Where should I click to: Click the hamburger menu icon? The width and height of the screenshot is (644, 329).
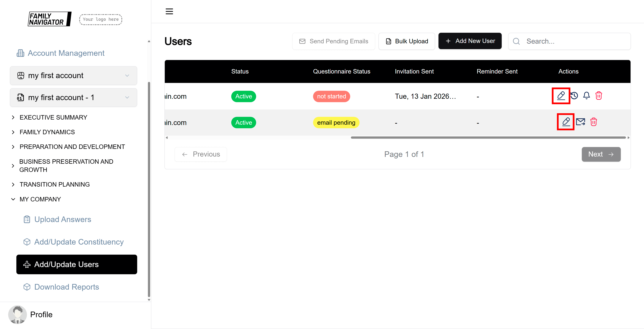169,11
